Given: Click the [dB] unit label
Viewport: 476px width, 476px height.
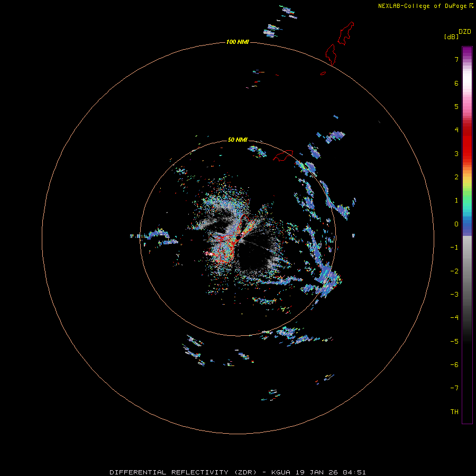Looking at the screenshot, I should (451, 36).
